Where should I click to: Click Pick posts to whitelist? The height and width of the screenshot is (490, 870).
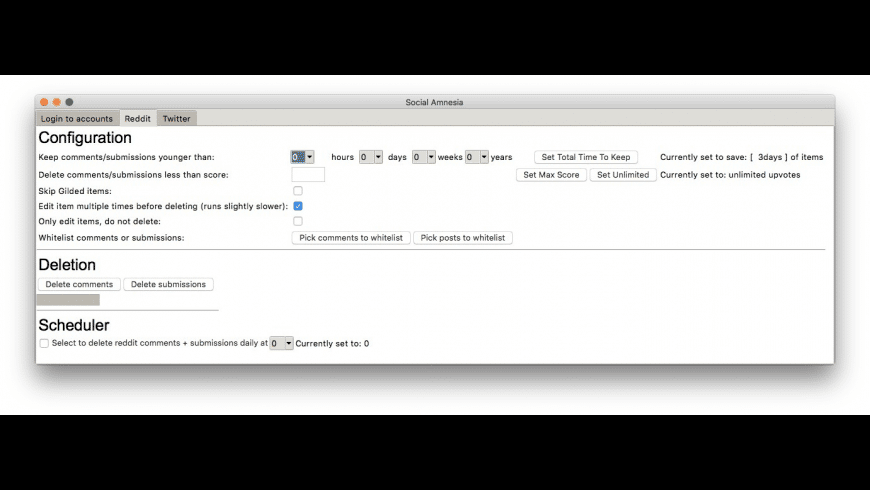coord(463,238)
